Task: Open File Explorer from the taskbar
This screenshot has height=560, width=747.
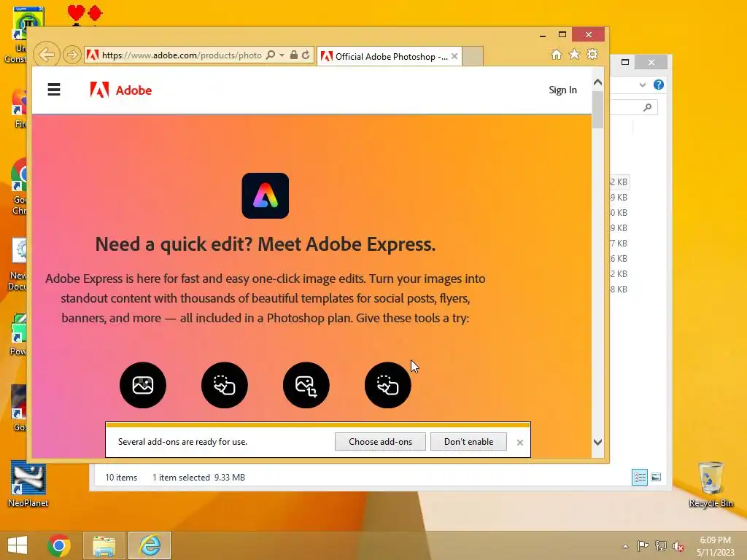Action: (x=104, y=545)
